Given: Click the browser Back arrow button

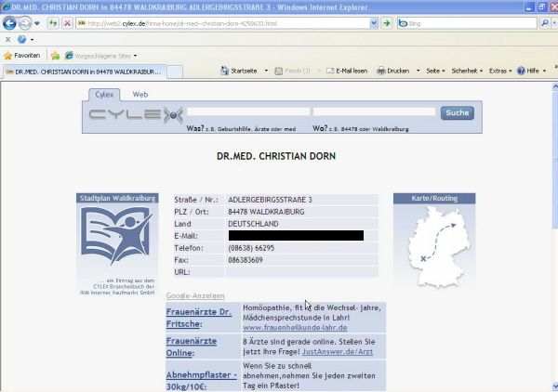Looking at the screenshot, I should [x=9, y=23].
